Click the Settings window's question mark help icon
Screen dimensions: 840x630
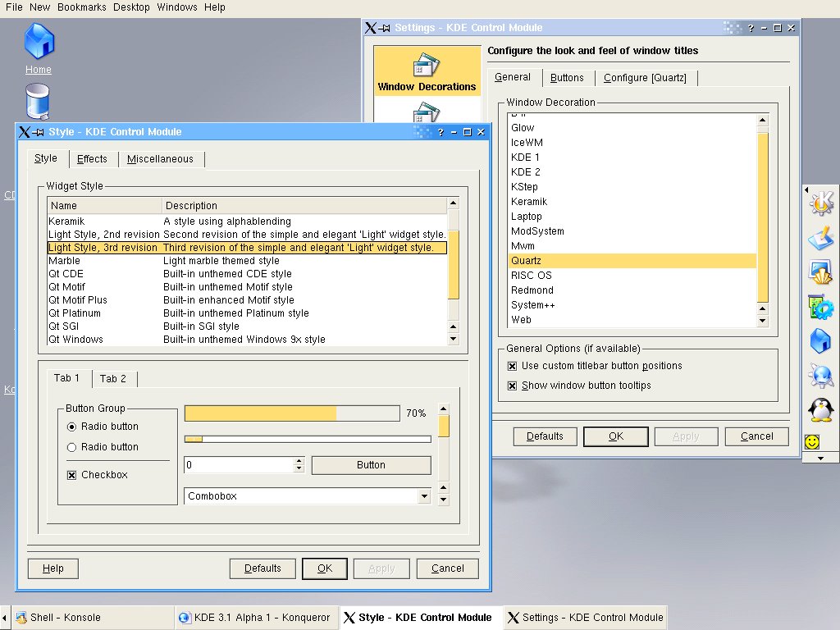tap(751, 28)
